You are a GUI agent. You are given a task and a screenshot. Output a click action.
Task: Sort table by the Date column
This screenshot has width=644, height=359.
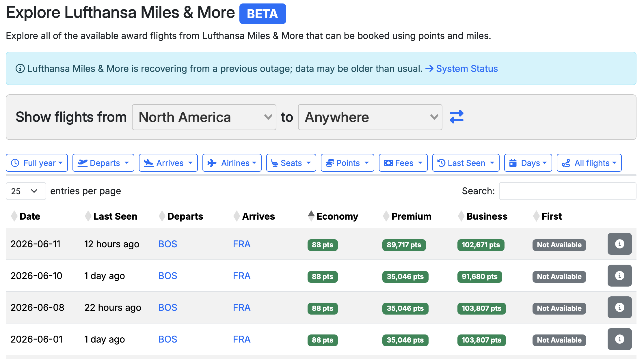[25, 216]
